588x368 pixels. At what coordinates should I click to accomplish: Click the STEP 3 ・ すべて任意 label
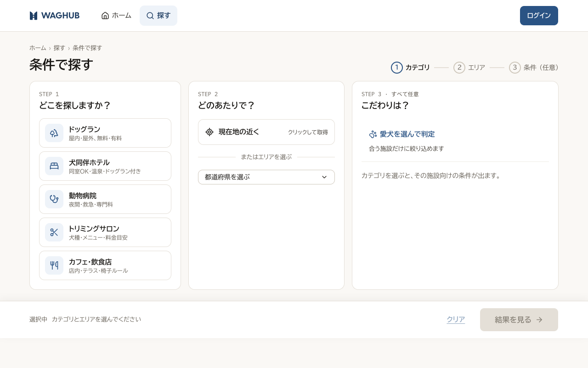pos(390,94)
